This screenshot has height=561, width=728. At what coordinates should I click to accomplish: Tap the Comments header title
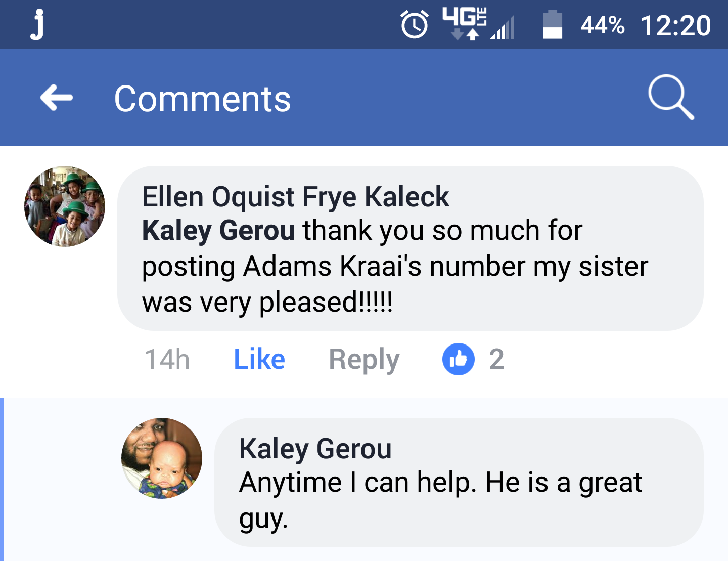[x=202, y=99]
